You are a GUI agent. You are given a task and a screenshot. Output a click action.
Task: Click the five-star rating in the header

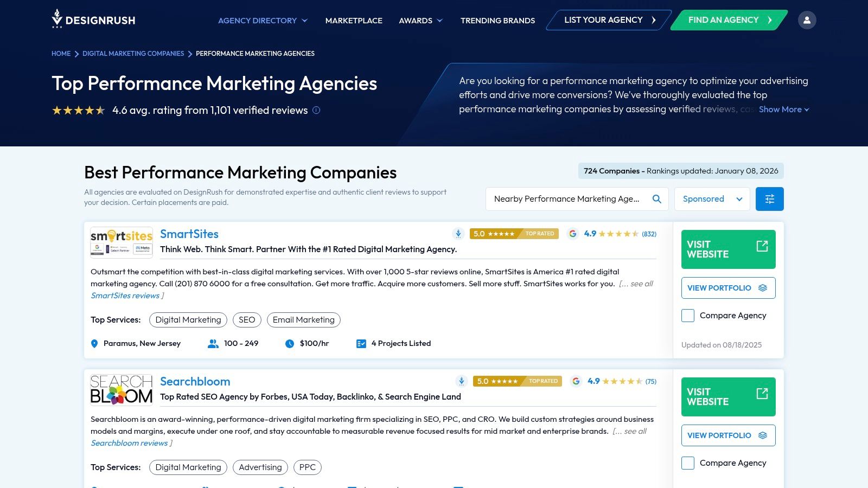tap(79, 110)
